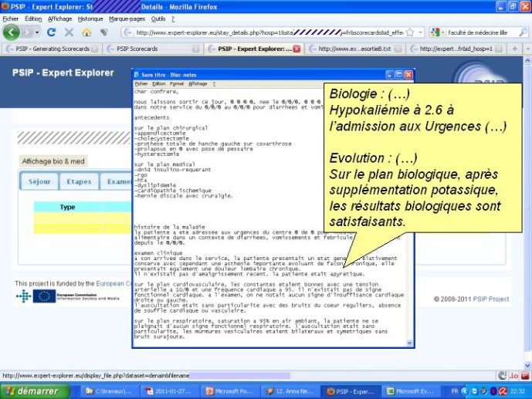The width and height of the screenshot is (532, 399).
Task: Select the partially hidden 'Examen' tab
Action: (116, 181)
